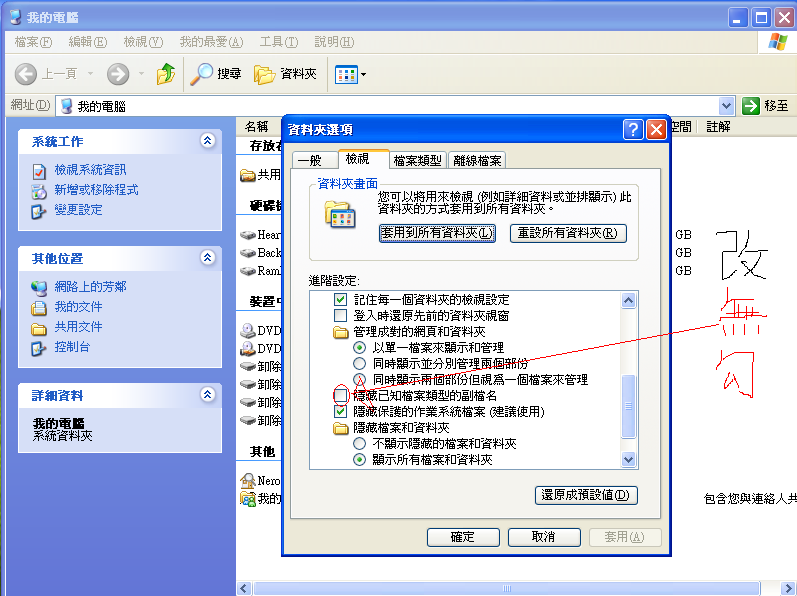Uncheck 隱藏保護的作業系統檔案 checkbox
This screenshot has width=797, height=596.
pos(341,411)
